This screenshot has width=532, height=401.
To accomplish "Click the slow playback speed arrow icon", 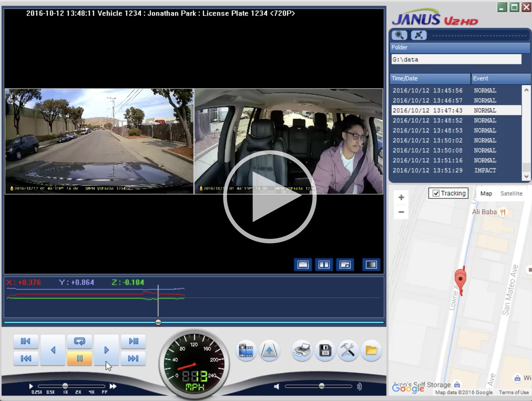I will [x=31, y=386].
